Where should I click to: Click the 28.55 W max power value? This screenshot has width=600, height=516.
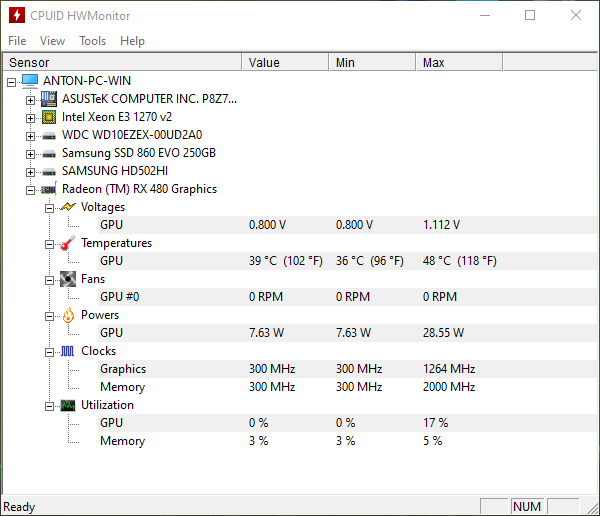click(x=443, y=333)
